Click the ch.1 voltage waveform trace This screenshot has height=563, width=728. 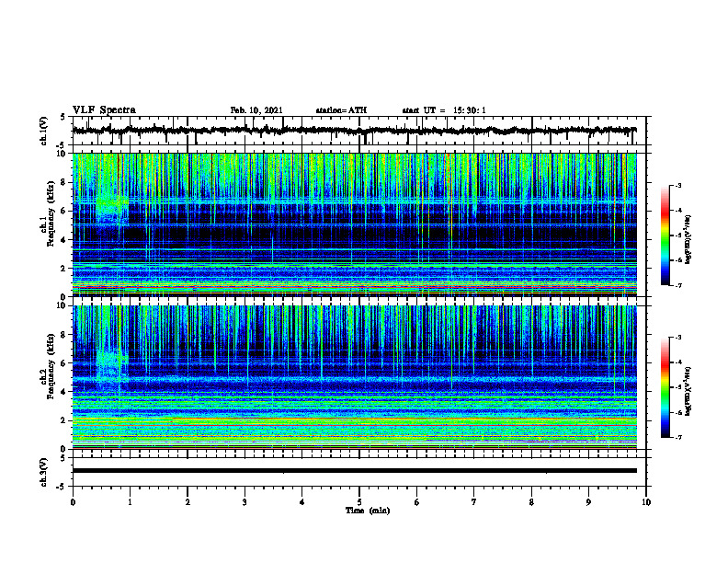click(355, 131)
